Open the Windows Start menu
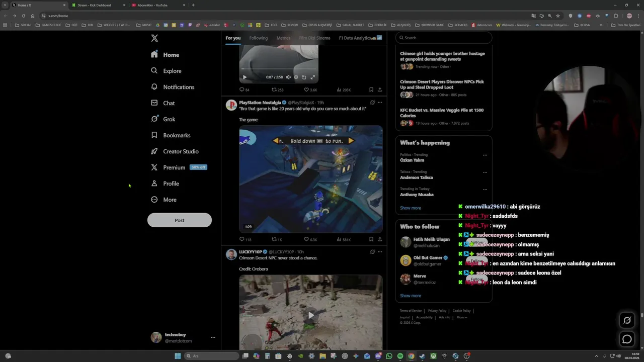This screenshot has width=644, height=362. click(x=178, y=356)
